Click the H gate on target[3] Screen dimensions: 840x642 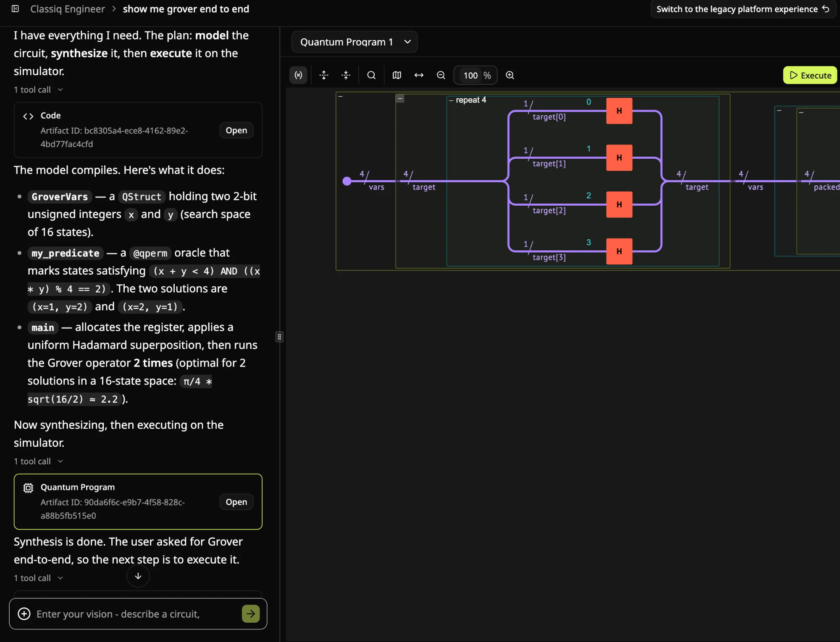pyautogui.click(x=619, y=251)
